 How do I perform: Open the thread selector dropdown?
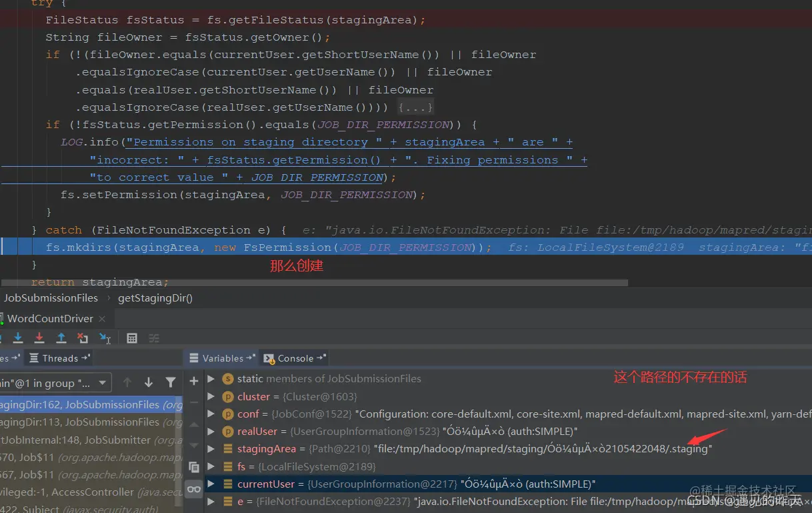coord(55,383)
